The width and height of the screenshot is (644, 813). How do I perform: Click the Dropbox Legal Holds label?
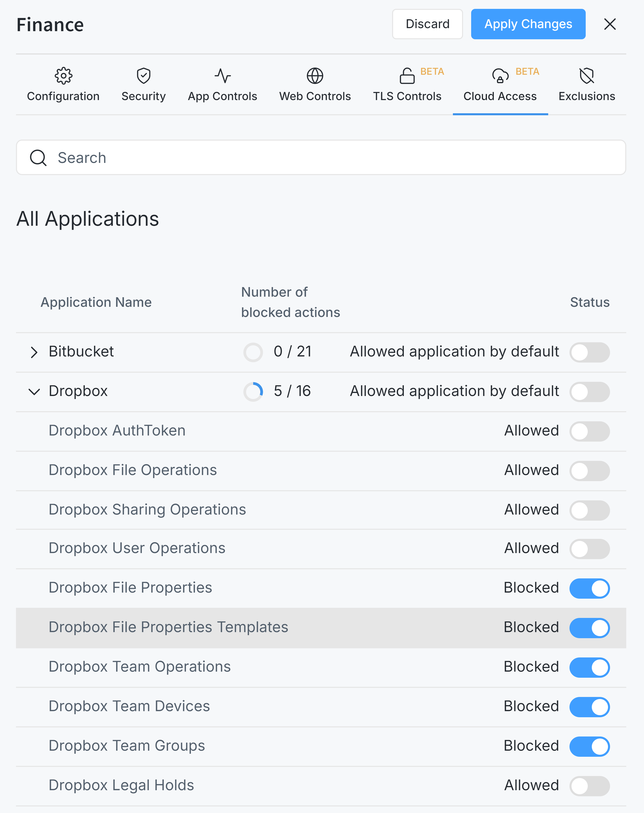point(121,785)
